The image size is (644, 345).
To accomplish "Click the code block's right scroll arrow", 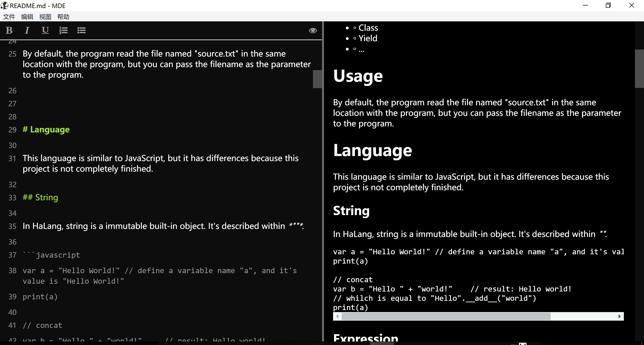I will coord(619,316).
